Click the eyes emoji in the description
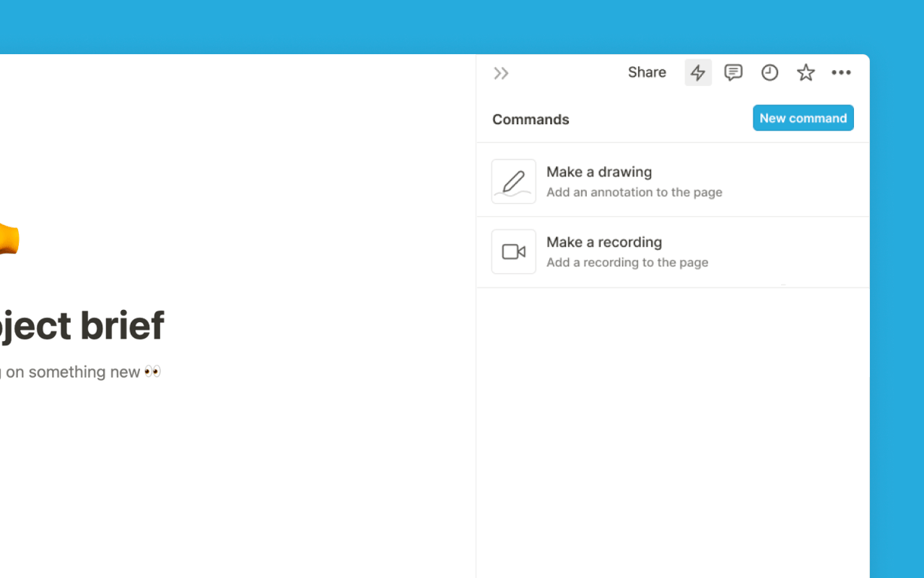 (153, 372)
